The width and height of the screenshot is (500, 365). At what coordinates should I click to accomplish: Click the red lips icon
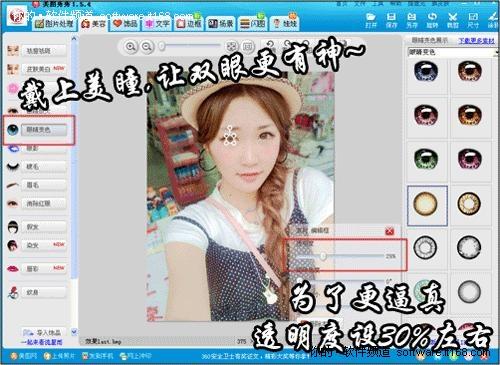coord(13,269)
